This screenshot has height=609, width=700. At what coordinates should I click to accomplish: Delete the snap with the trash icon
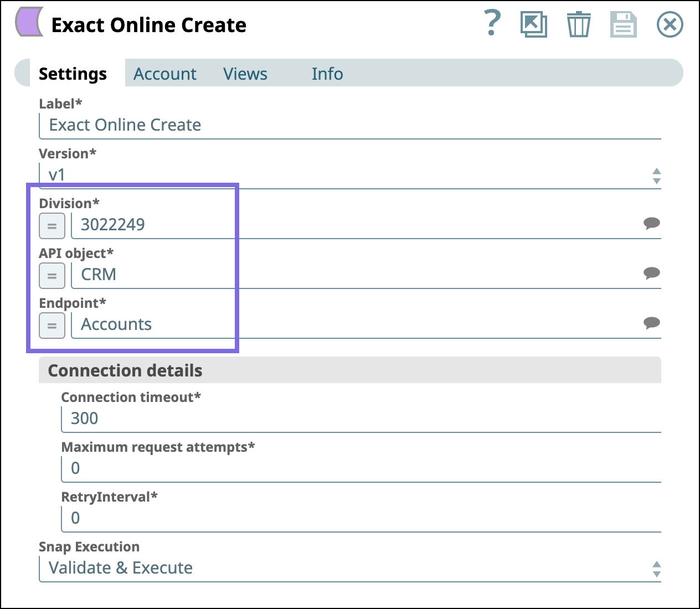point(579,24)
